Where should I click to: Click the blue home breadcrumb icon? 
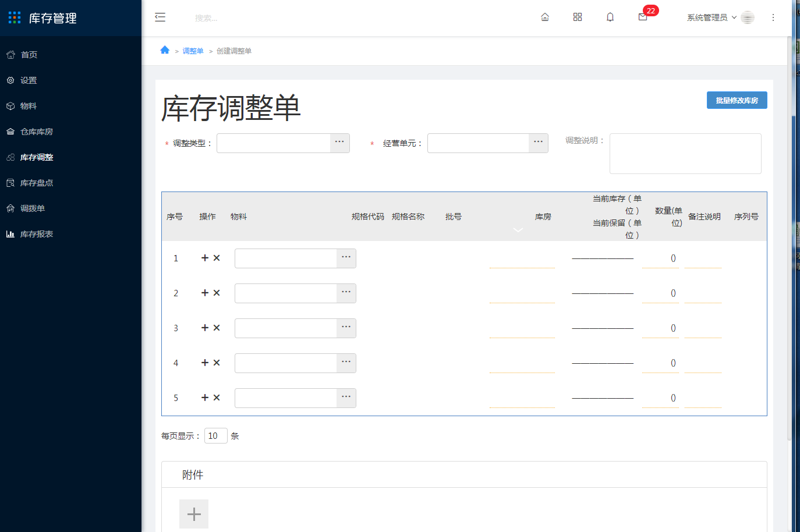click(x=165, y=50)
